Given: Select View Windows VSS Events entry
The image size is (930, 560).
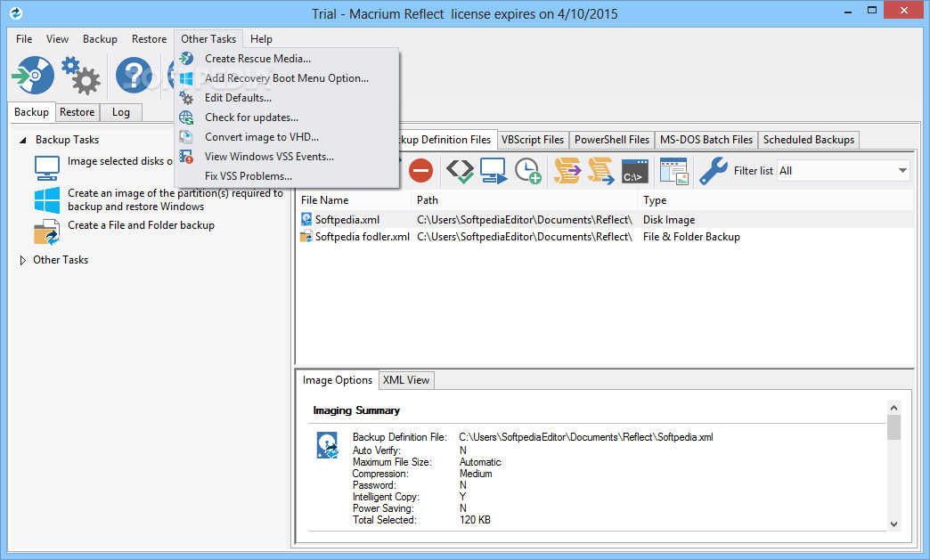Looking at the screenshot, I should point(287,157).
